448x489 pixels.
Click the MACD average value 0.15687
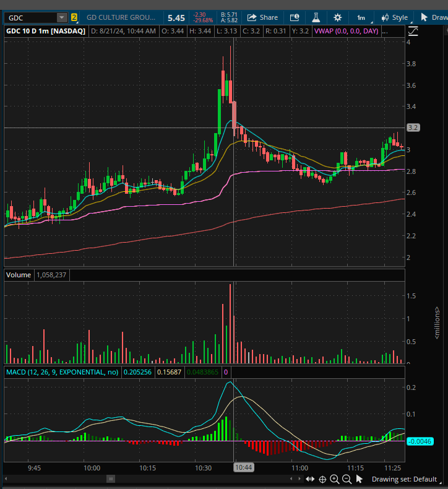point(169,372)
